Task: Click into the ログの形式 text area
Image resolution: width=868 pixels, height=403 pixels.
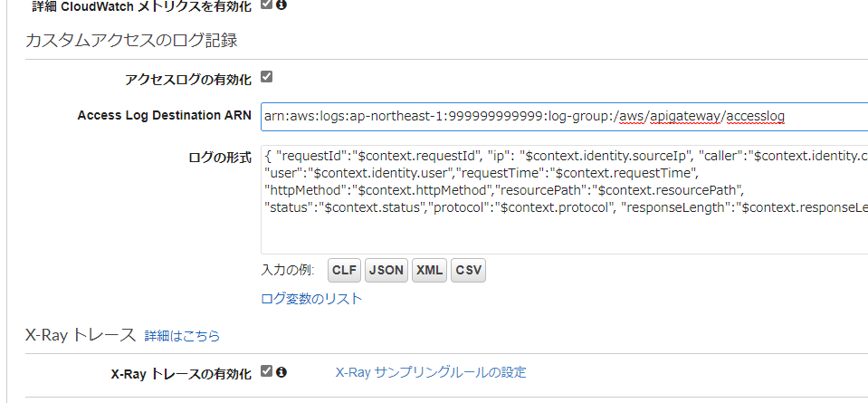Action: [x=564, y=199]
